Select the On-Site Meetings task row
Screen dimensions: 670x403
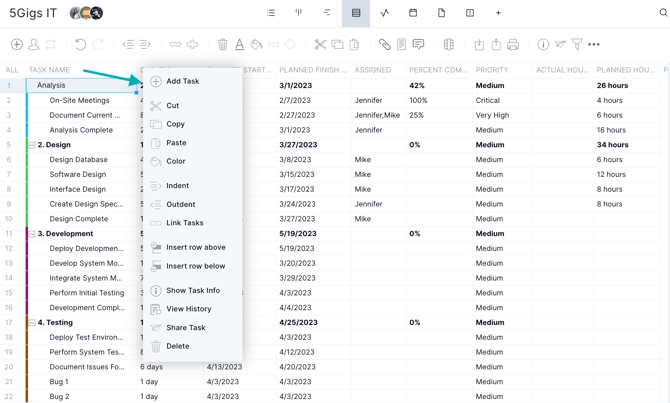(x=79, y=100)
